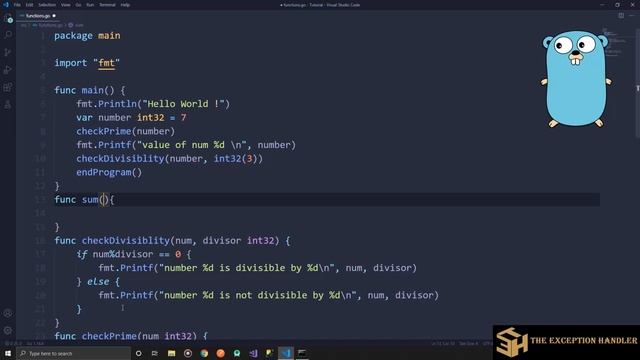Open the Terminal menu
Image resolution: width=640 pixels, height=360 pixels.
pyautogui.click(x=107, y=5)
